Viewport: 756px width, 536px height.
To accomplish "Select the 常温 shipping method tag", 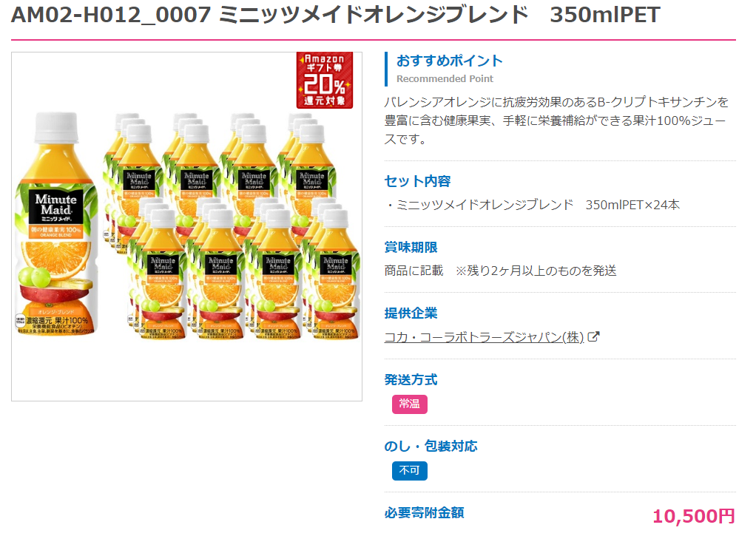I will click(409, 404).
